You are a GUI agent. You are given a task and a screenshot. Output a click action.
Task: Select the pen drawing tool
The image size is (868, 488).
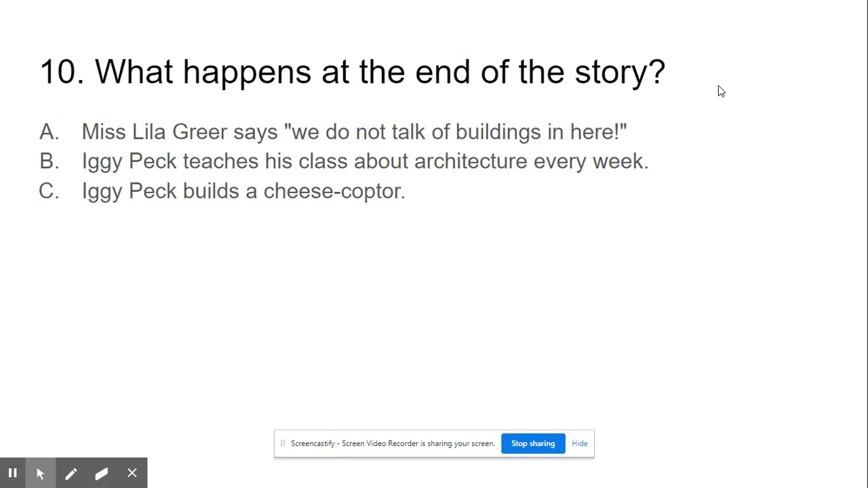[71, 473]
